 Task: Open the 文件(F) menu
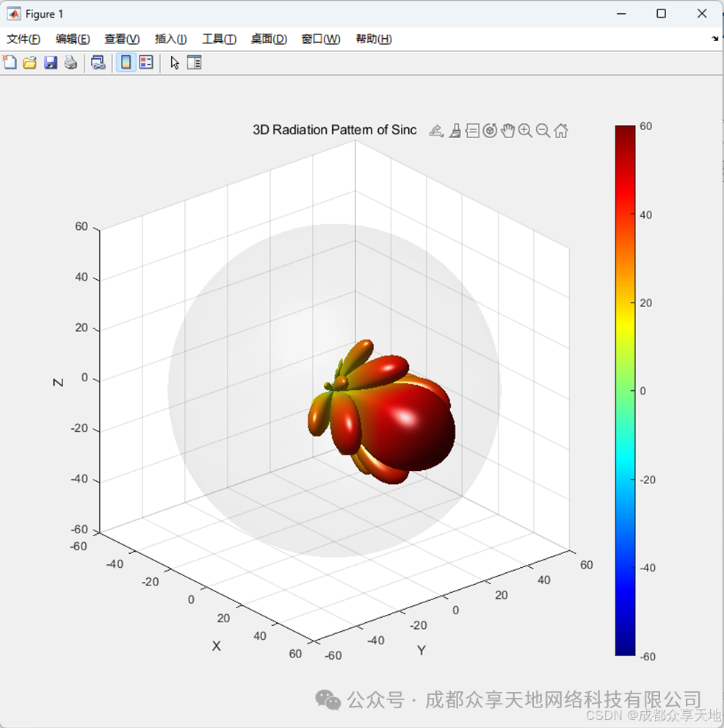tap(23, 39)
